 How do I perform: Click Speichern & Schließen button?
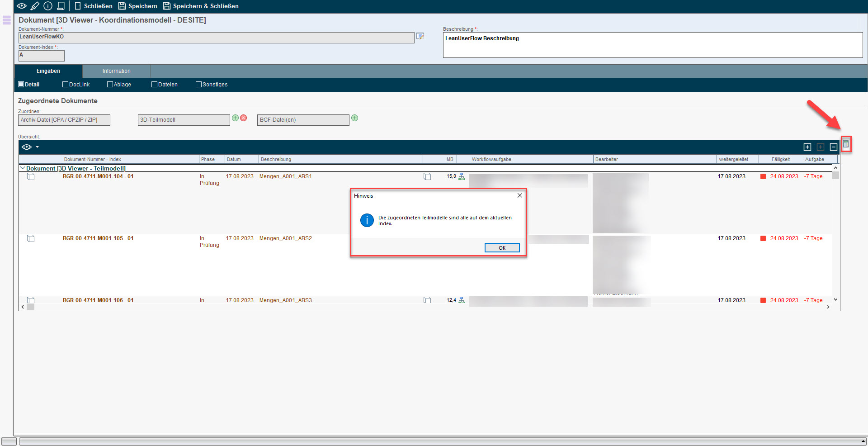pos(201,6)
